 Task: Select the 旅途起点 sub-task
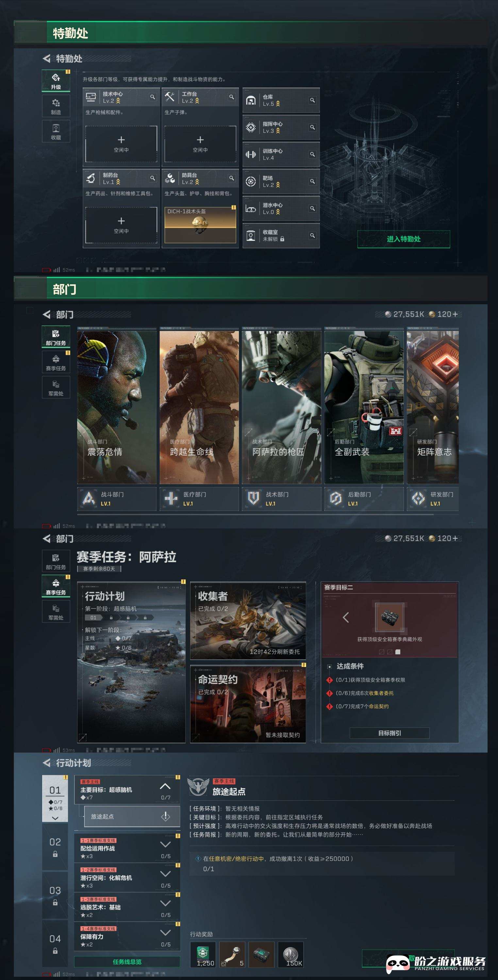pyautogui.click(x=132, y=816)
